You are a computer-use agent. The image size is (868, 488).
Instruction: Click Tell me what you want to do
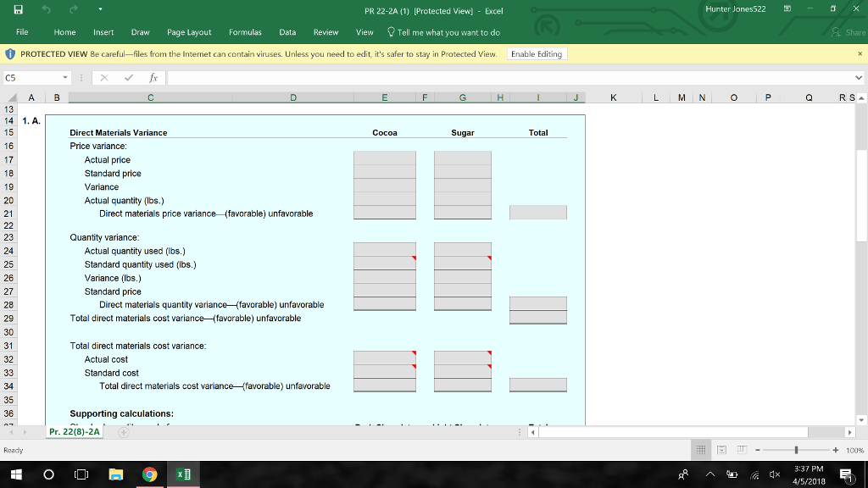point(443,33)
